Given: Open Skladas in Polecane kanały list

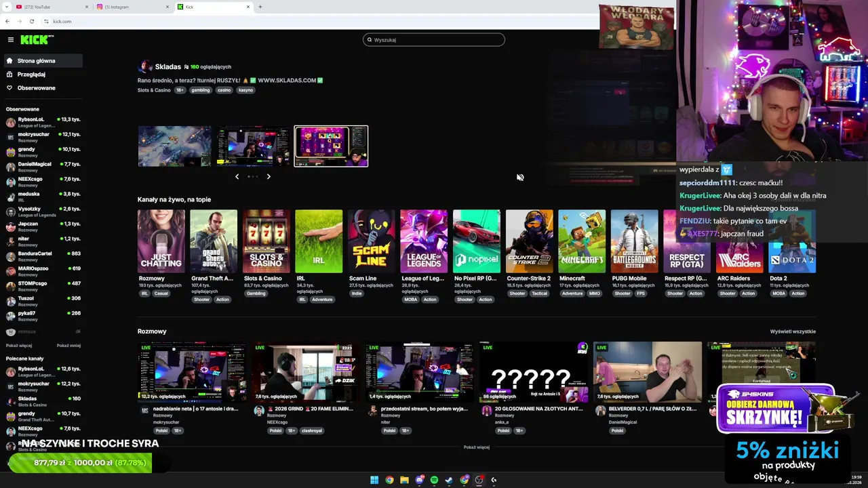Looking at the screenshot, I should 43,401.
